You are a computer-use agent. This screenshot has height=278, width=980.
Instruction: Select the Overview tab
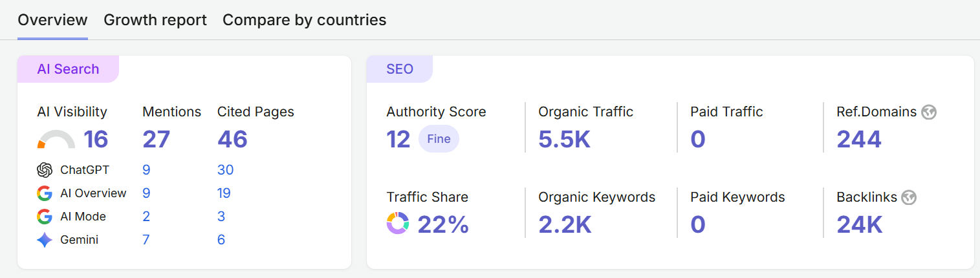point(52,20)
